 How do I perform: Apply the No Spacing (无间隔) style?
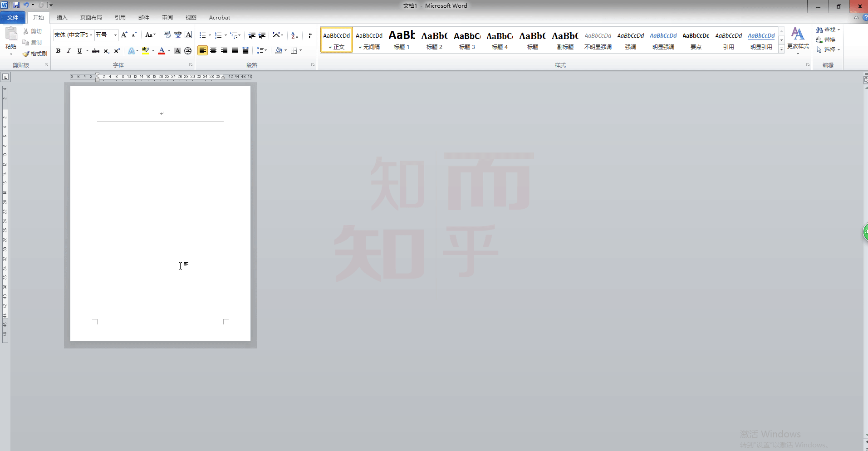[369, 40]
